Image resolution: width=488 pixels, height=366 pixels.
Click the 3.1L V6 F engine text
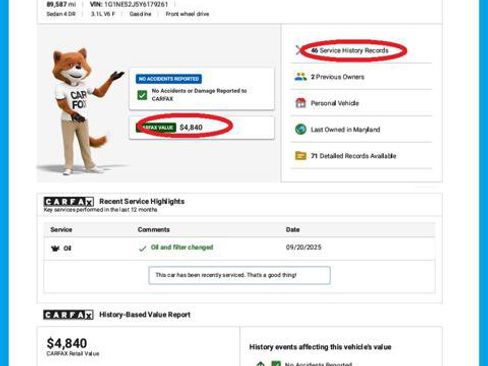pos(103,14)
